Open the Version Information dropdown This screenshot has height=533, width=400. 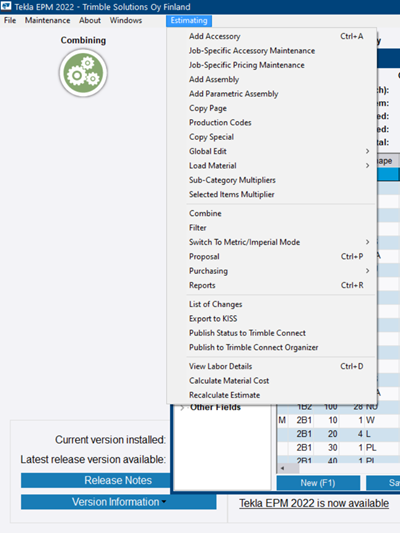click(119, 502)
